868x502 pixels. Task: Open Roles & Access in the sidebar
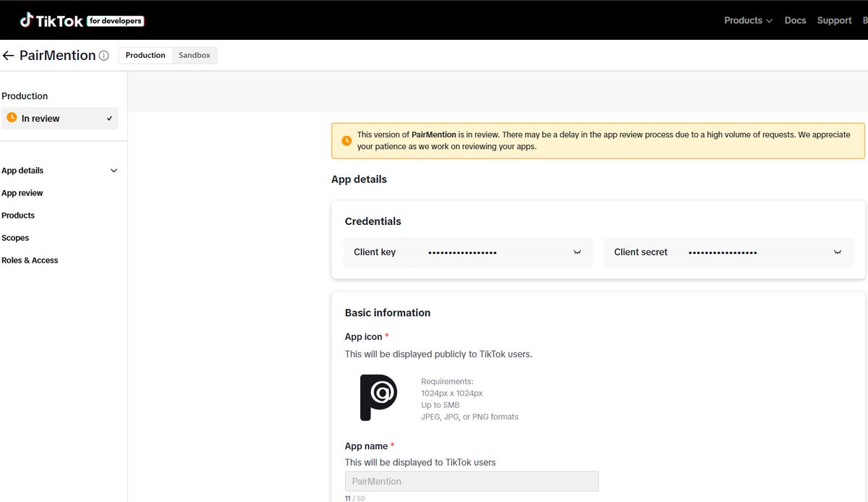pyautogui.click(x=30, y=260)
